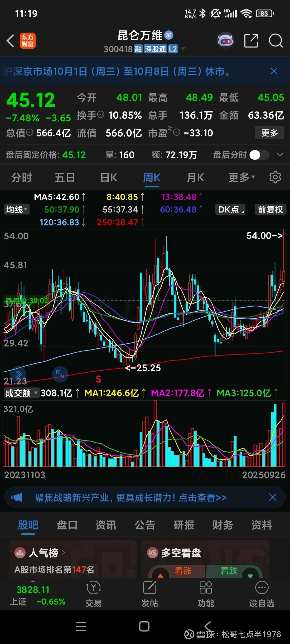
Task: Vote 看跌 in 多空看盘
Action: coord(234,571)
